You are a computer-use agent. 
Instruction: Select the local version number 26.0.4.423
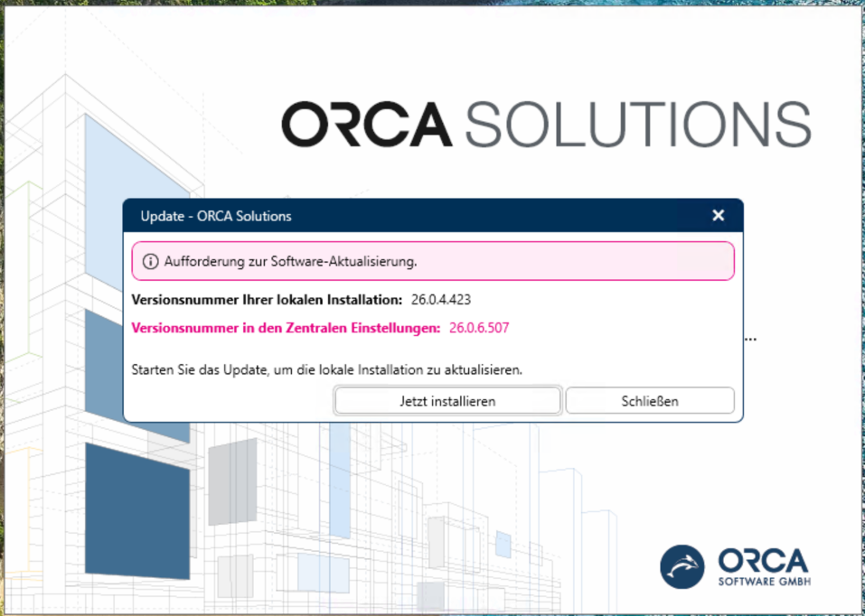click(441, 299)
